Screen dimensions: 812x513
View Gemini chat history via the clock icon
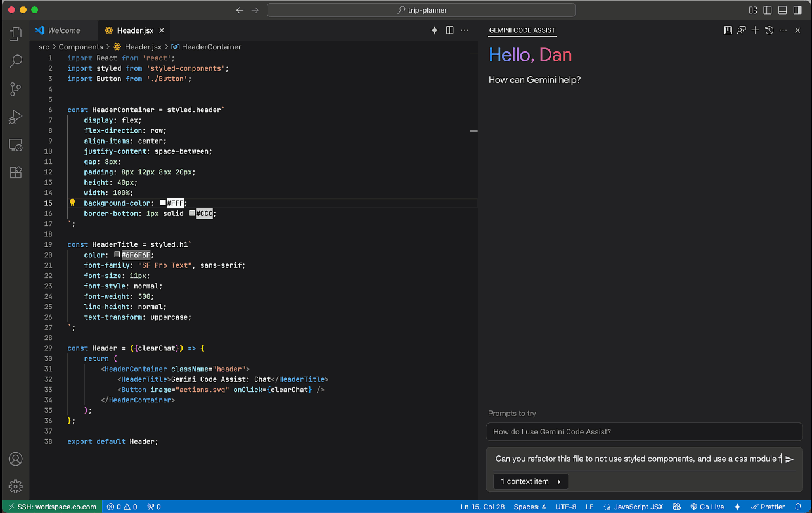tap(768, 30)
